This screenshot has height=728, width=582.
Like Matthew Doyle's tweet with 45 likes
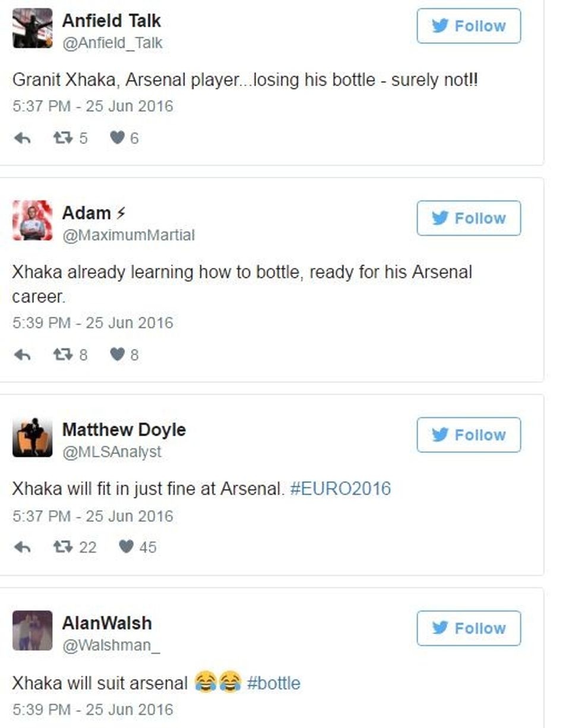[x=126, y=547]
